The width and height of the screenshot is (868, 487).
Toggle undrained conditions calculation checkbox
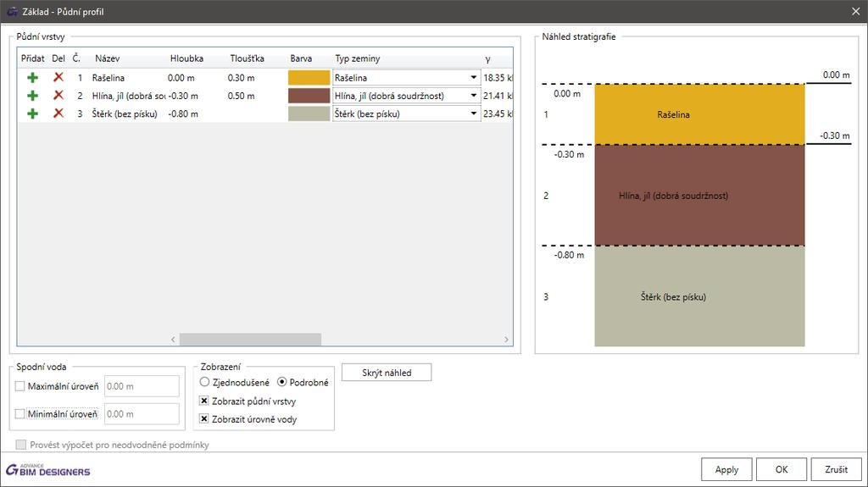pos(21,445)
